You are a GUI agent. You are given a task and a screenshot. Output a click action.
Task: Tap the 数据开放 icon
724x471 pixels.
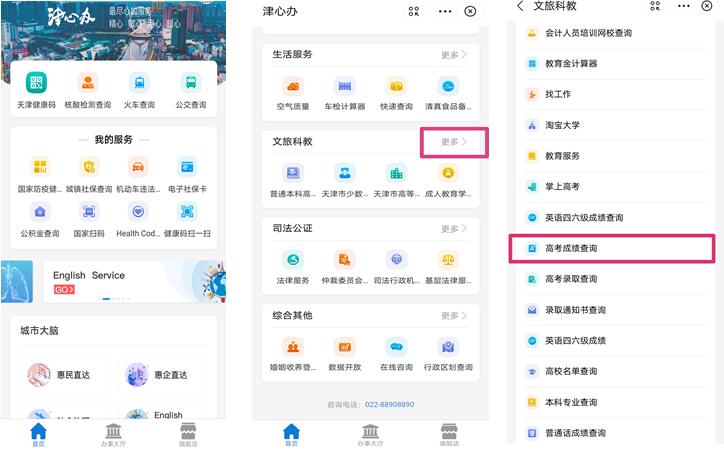point(344,347)
